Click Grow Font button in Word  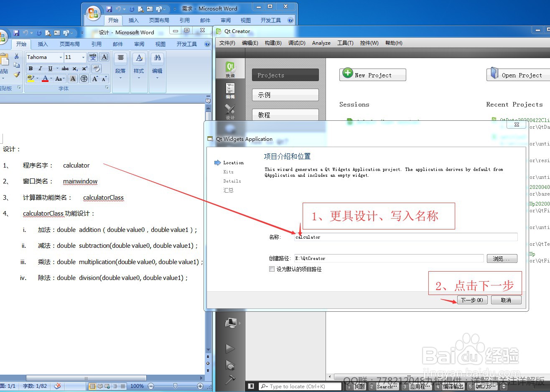point(95,79)
